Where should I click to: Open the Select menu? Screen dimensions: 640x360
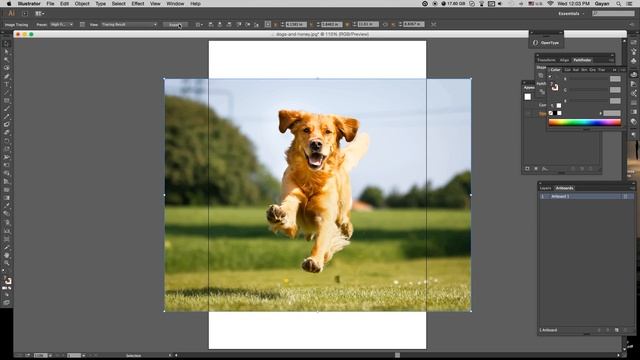tap(119, 4)
